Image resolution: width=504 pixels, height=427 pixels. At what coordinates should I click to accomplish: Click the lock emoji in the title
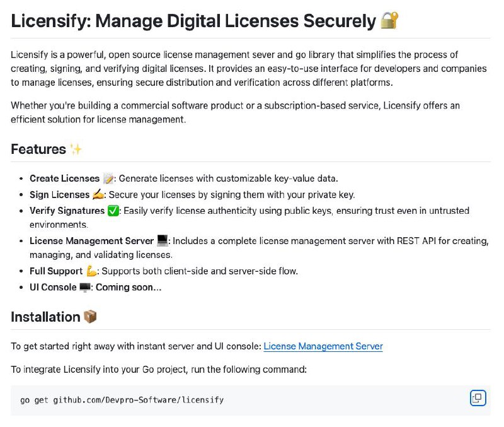[389, 21]
